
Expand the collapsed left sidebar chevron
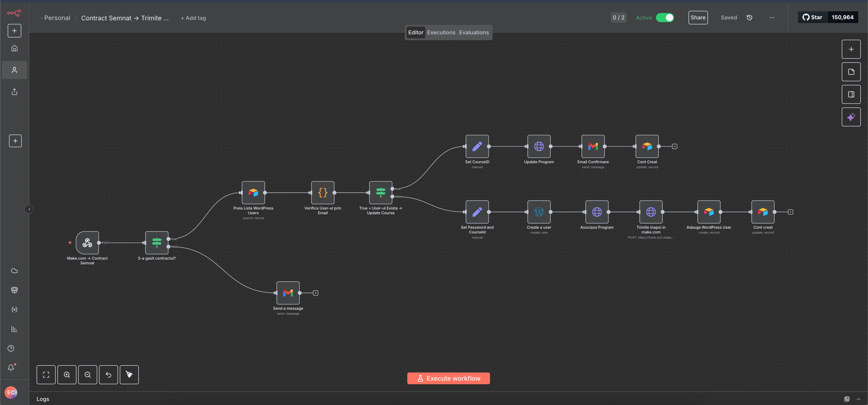click(29, 209)
